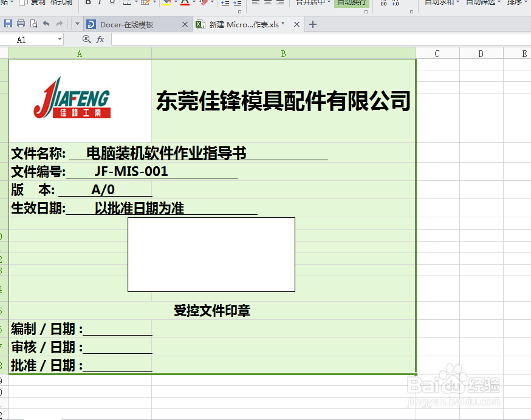The width and height of the screenshot is (531, 420).
Task: Click the 批准 / 日期 cell
Action: [x=80, y=365]
